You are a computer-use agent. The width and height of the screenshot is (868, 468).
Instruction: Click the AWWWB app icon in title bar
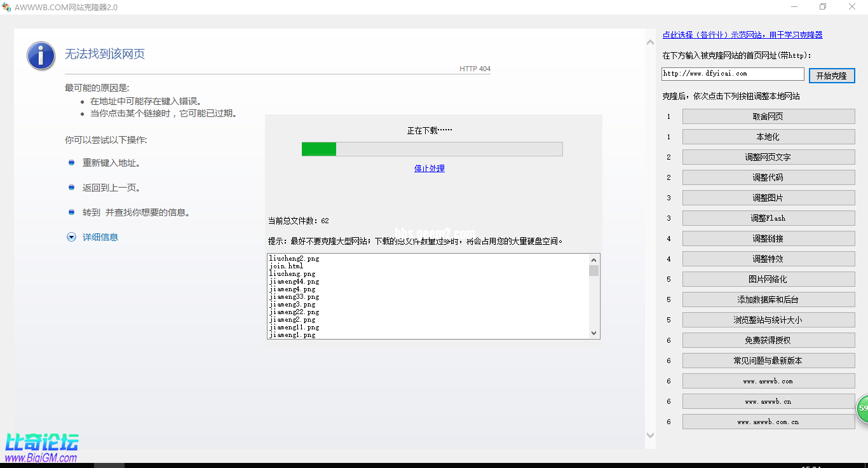pos(6,7)
